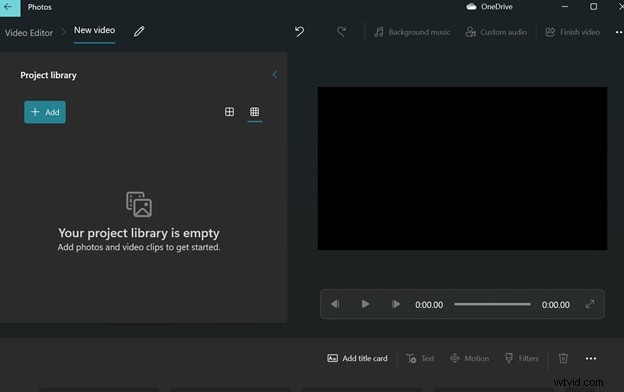The image size is (624, 392).
Task: Click the empty library image icon
Action: tap(139, 204)
